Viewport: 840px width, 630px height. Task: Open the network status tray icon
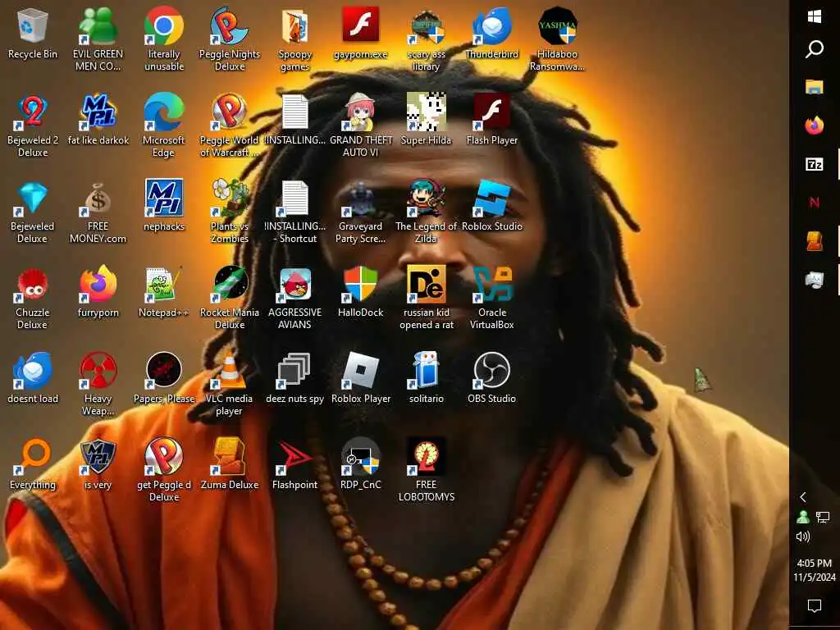(x=823, y=517)
